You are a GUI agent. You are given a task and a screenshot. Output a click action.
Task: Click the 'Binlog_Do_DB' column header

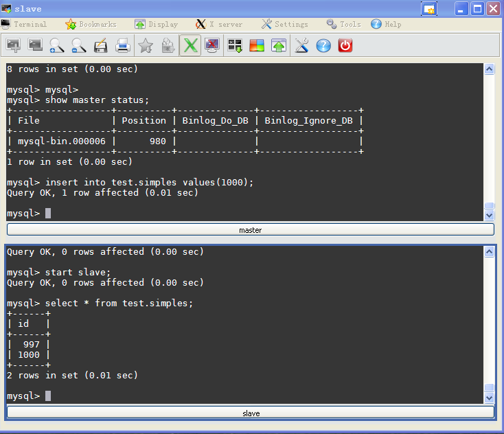216,121
